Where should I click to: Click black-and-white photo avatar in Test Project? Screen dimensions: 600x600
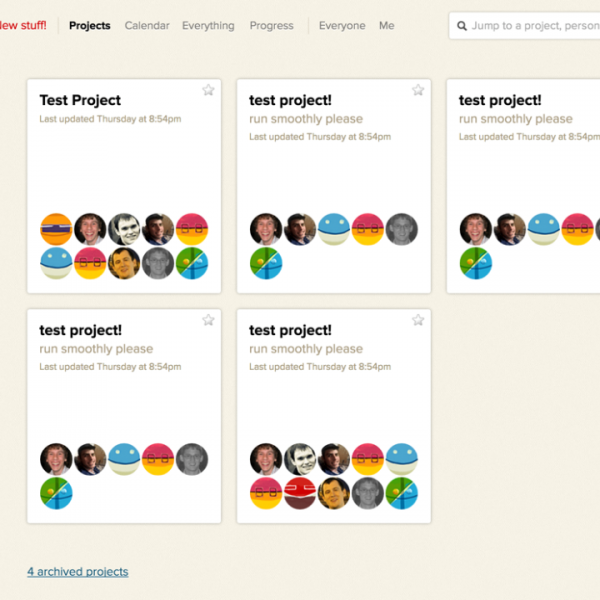click(124, 229)
